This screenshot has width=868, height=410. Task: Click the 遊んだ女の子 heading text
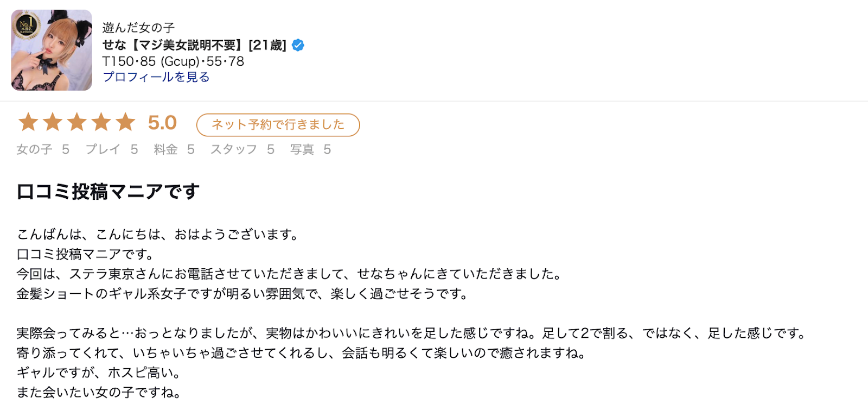coord(138,28)
